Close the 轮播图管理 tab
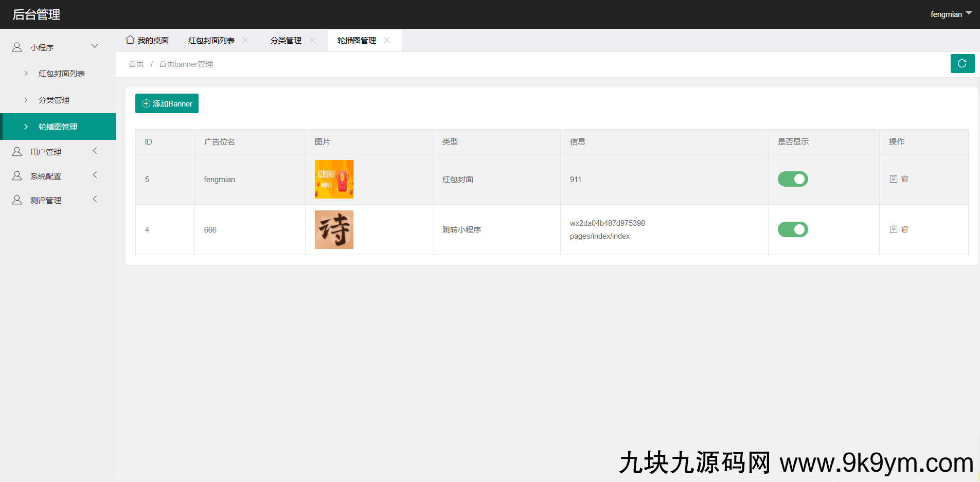 tap(387, 40)
